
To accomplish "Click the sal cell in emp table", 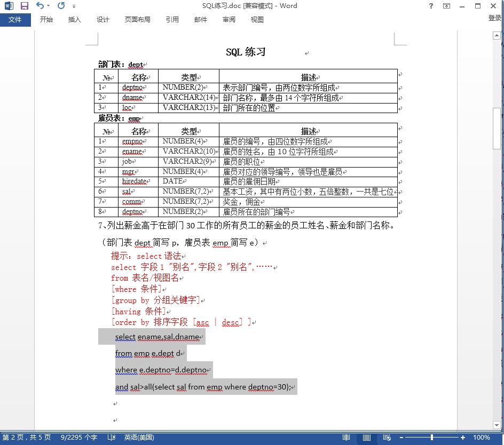I will [138, 192].
